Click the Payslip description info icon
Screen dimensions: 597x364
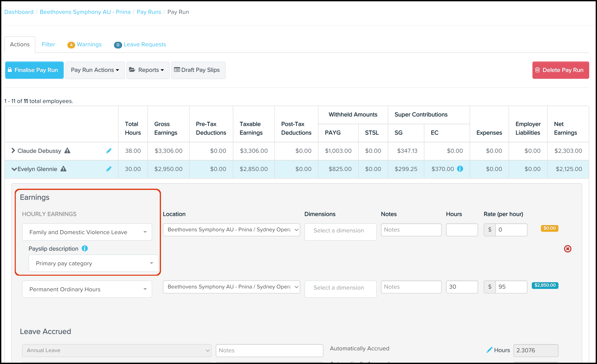84,248
